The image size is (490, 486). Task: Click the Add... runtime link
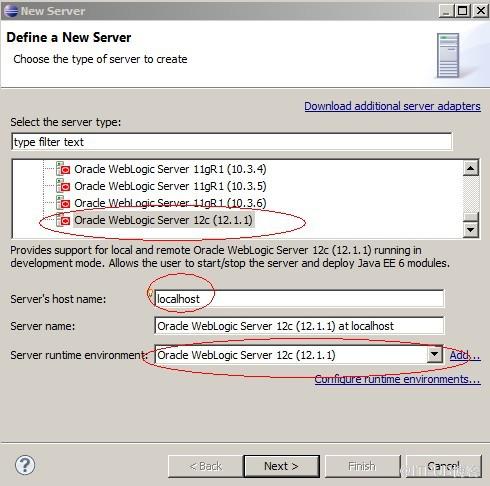(x=465, y=355)
